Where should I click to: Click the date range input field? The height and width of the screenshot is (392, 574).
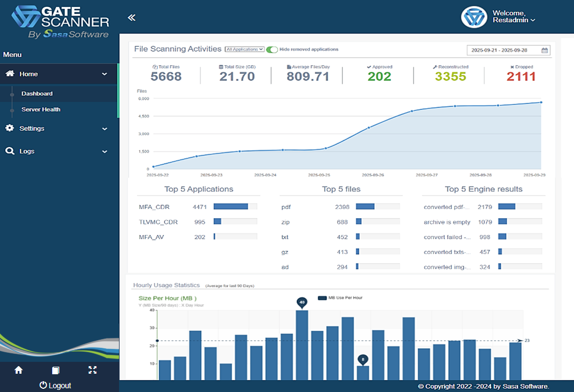point(504,50)
